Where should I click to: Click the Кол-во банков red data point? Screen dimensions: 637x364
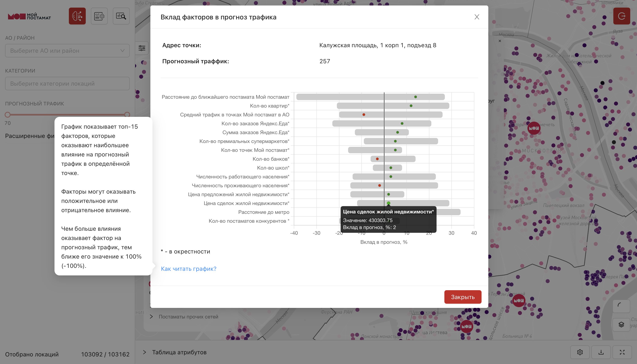click(377, 159)
